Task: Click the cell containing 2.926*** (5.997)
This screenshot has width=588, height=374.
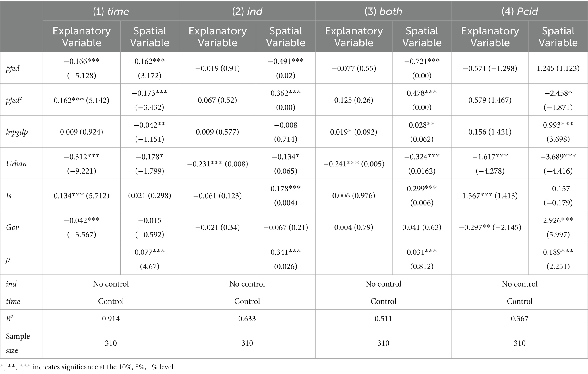Action: pyautogui.click(x=558, y=227)
